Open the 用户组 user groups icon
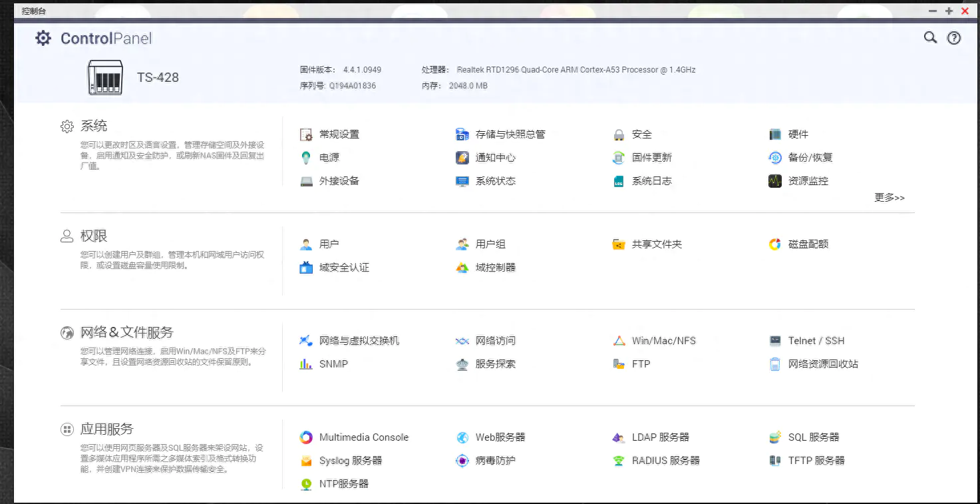 (462, 244)
